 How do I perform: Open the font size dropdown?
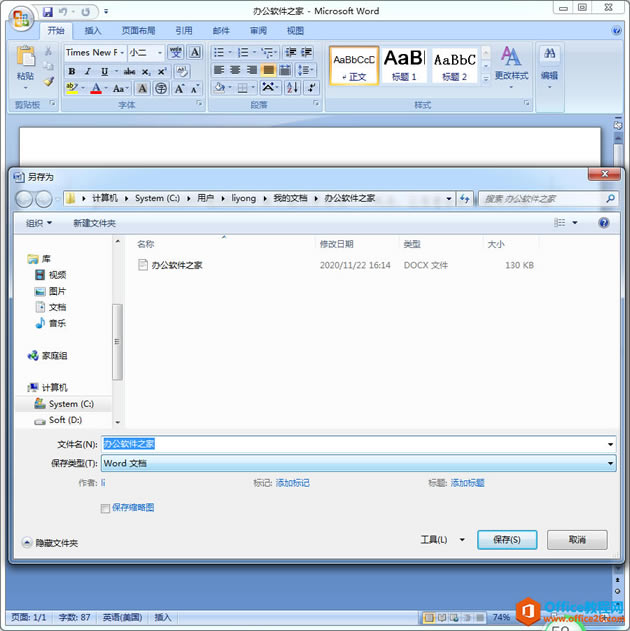(x=160, y=53)
